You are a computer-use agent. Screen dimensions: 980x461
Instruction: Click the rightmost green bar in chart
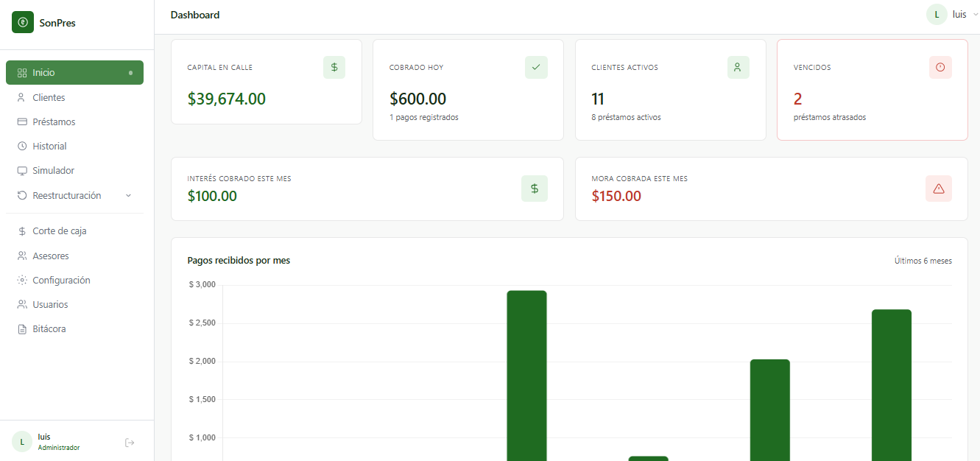click(x=892, y=385)
